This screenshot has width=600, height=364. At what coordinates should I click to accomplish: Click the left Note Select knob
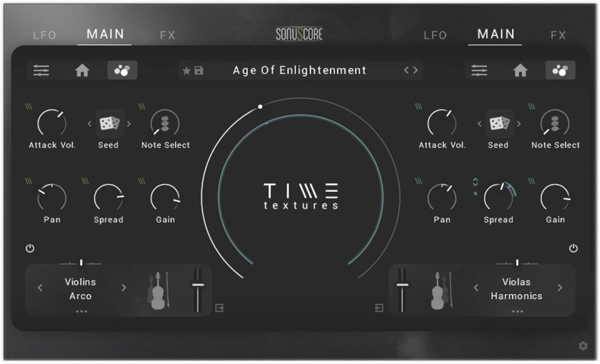(x=165, y=124)
